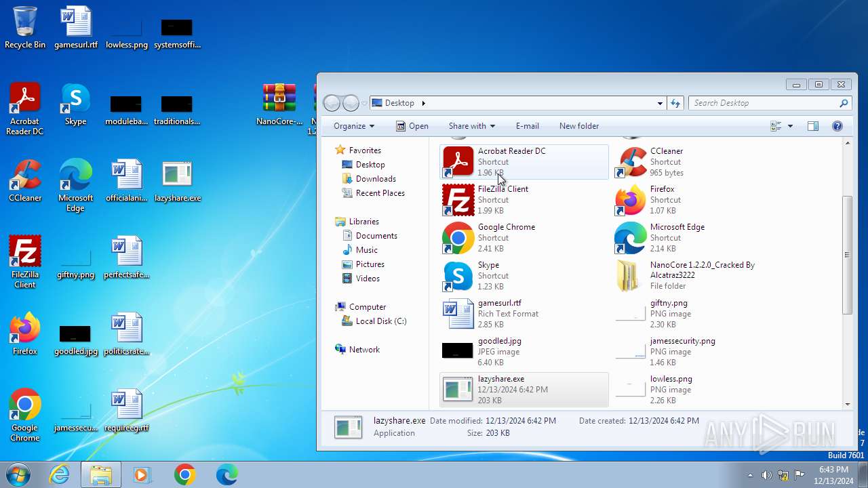This screenshot has height=488, width=868.
Task: Open Music library
Action: (367, 250)
